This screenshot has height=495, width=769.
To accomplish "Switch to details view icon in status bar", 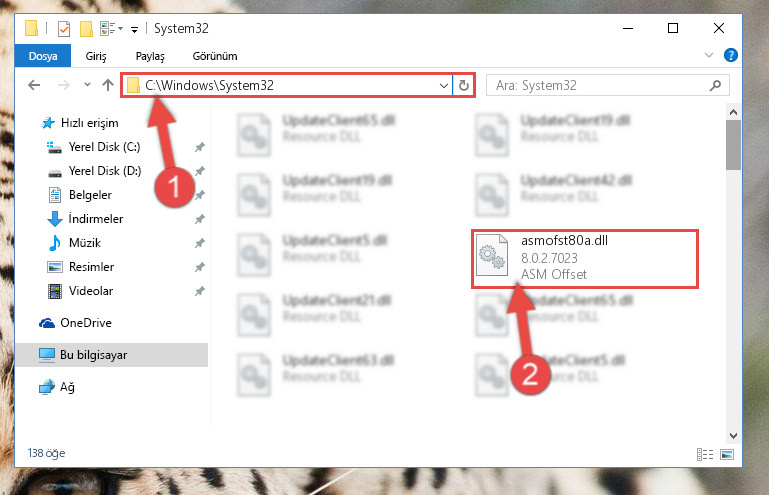I will (x=705, y=454).
